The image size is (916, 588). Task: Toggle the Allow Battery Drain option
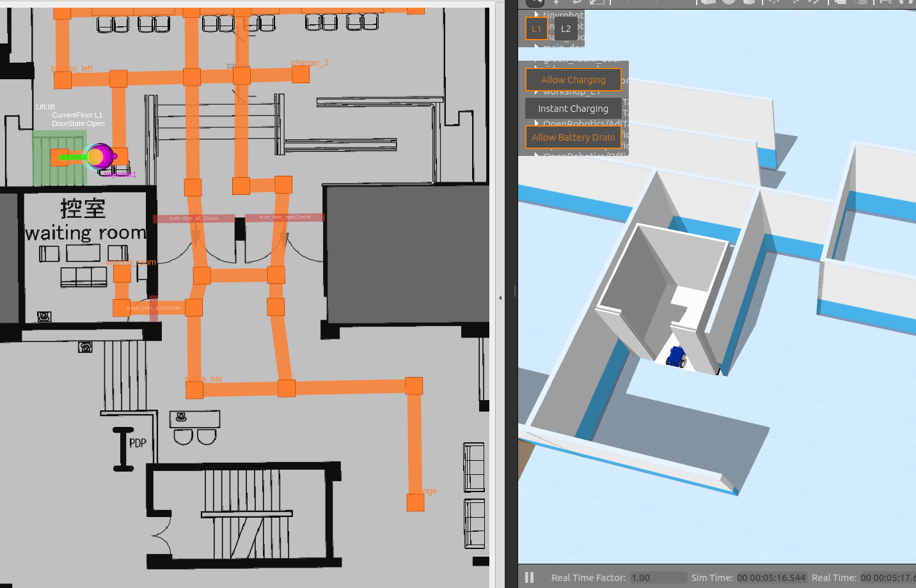(573, 137)
